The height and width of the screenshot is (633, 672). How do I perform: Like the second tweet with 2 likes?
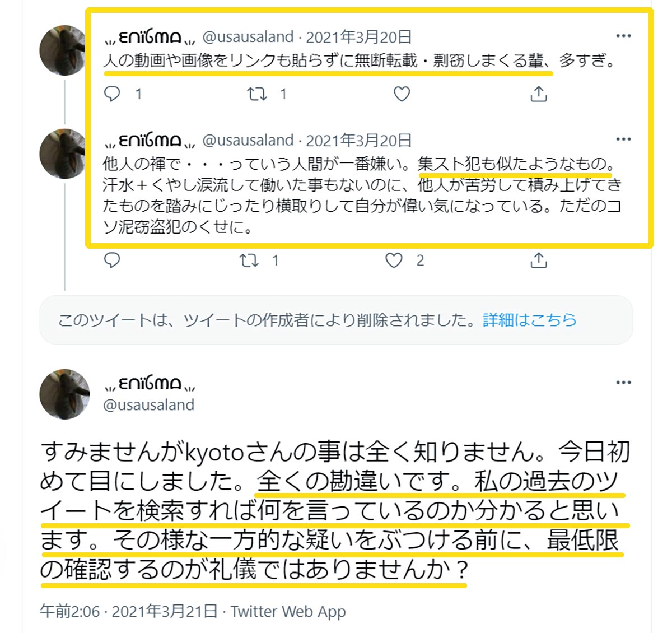394,260
